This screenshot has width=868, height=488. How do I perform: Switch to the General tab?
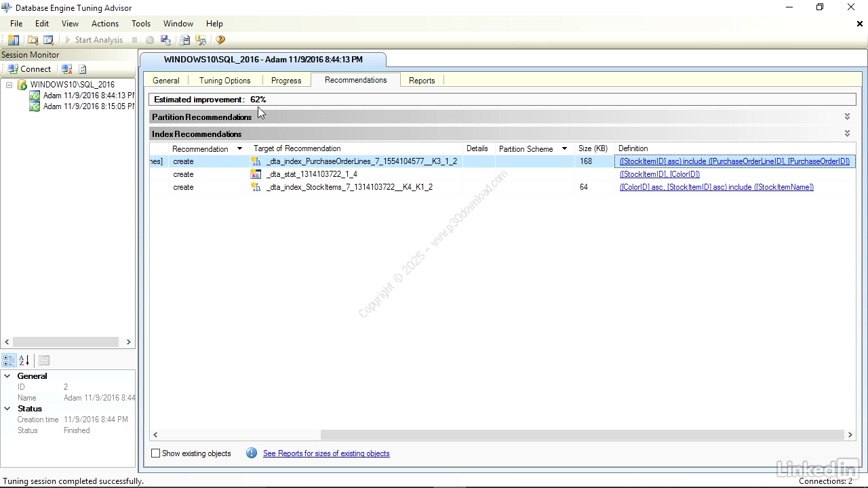pyautogui.click(x=166, y=81)
